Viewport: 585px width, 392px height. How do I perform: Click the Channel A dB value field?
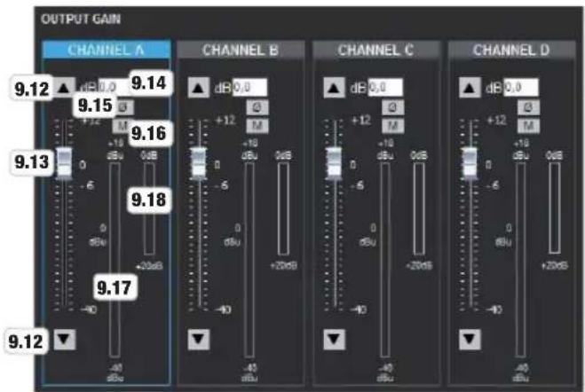[x=114, y=87]
